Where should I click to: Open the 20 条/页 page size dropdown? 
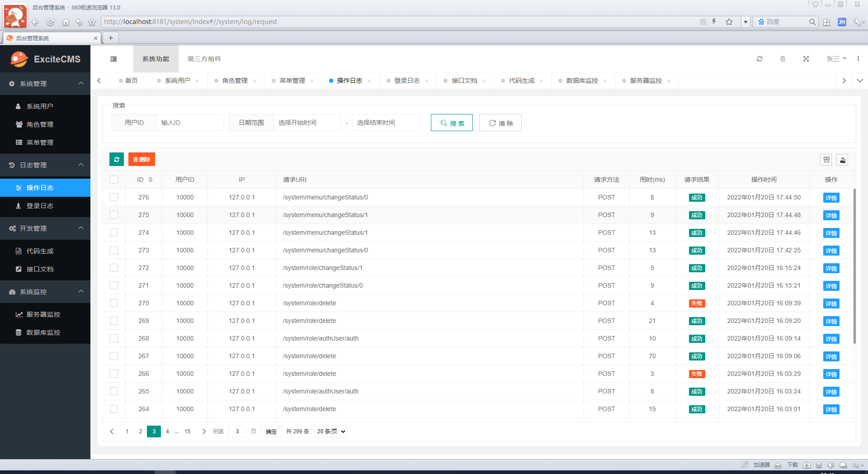[x=330, y=431]
